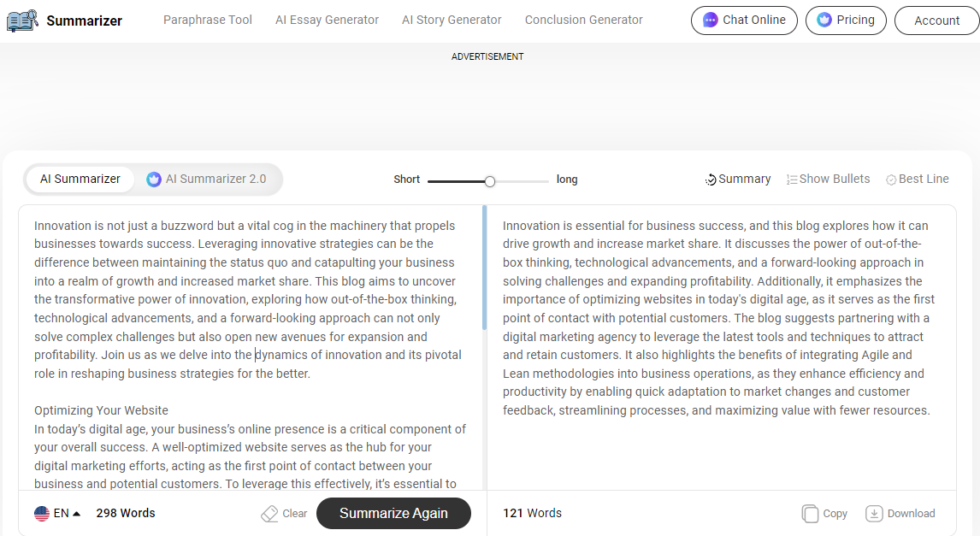Expand the EN language dropdown arrow

[x=77, y=514]
